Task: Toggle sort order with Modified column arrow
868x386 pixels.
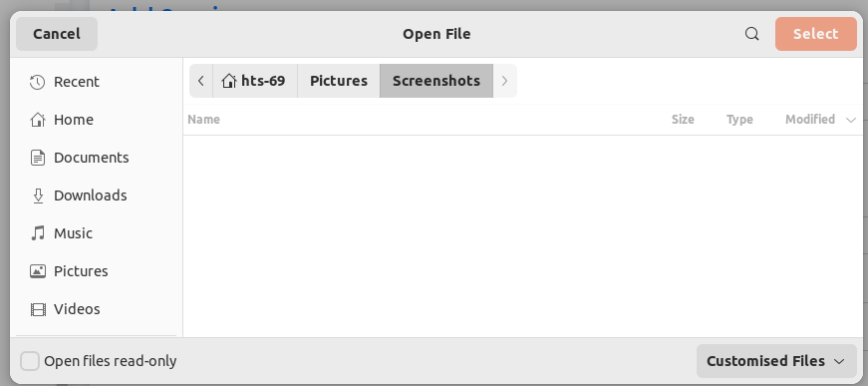Action: [x=851, y=120]
